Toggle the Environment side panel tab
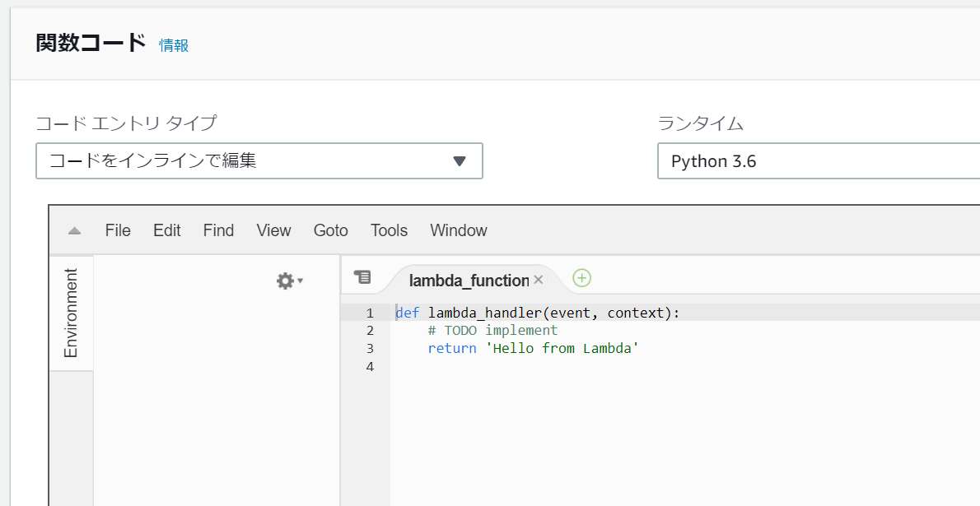This screenshot has width=980, height=506. [71, 313]
